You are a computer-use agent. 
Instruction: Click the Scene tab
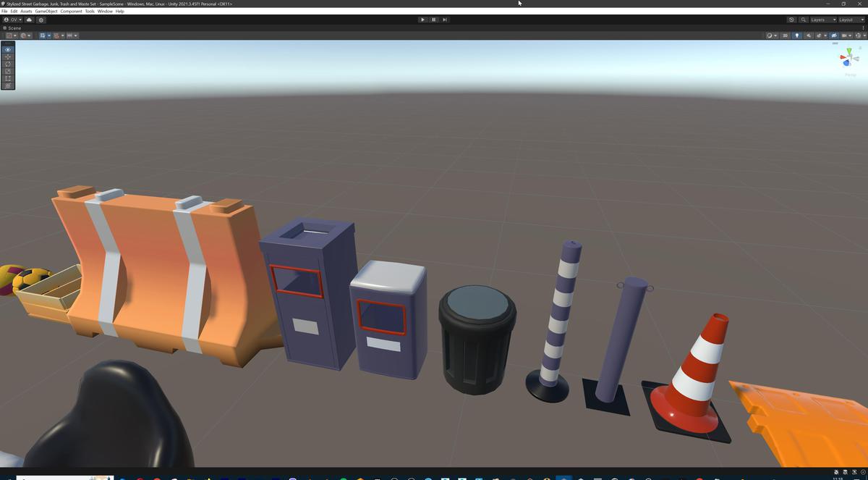point(13,28)
